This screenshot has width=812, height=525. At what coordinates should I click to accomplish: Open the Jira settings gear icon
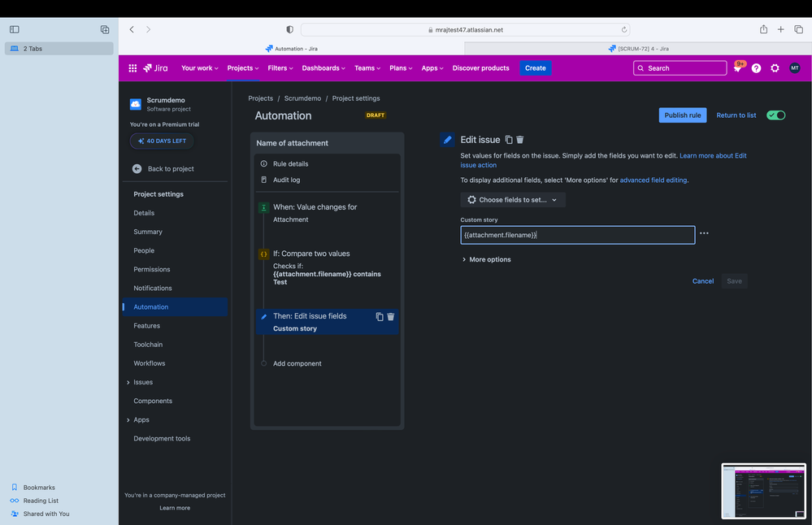(774, 68)
